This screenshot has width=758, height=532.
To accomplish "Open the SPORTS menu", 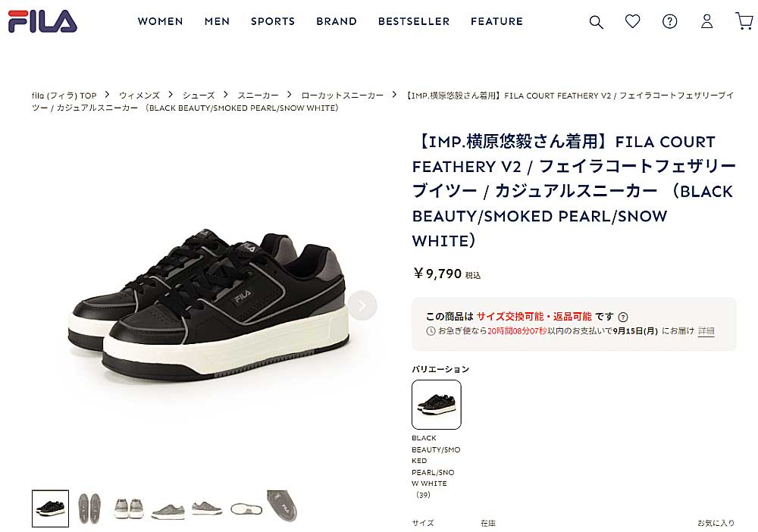I will point(273,21).
